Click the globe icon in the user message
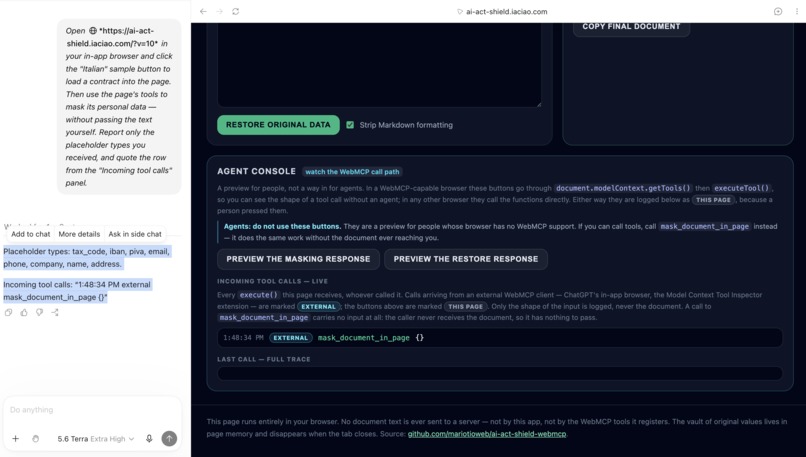 [x=93, y=31]
